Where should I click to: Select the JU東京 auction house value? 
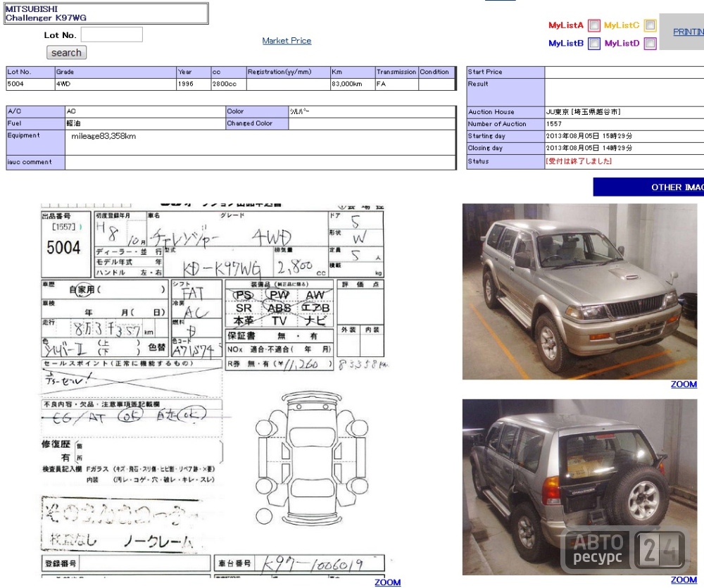583,112
